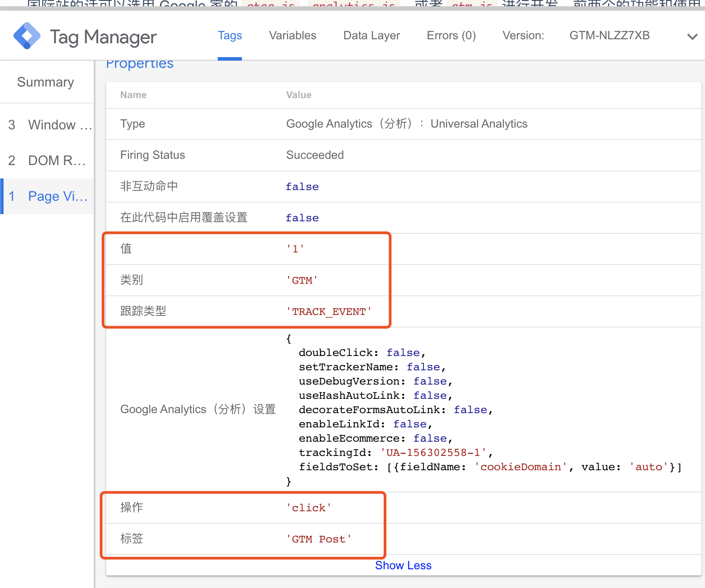Click the 在此代码中启用覆盖设置 row label
This screenshot has height=588, width=705.
click(x=184, y=218)
